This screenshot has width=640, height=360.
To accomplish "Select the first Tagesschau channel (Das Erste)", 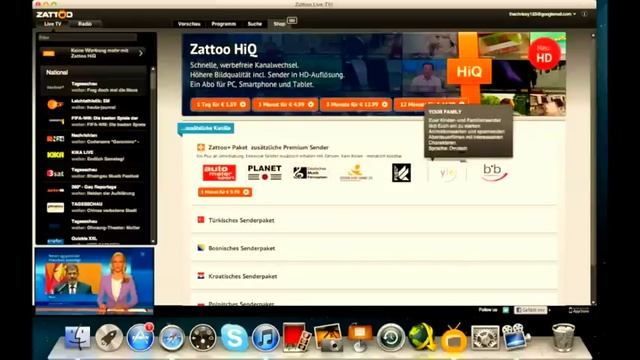I will pos(93,87).
